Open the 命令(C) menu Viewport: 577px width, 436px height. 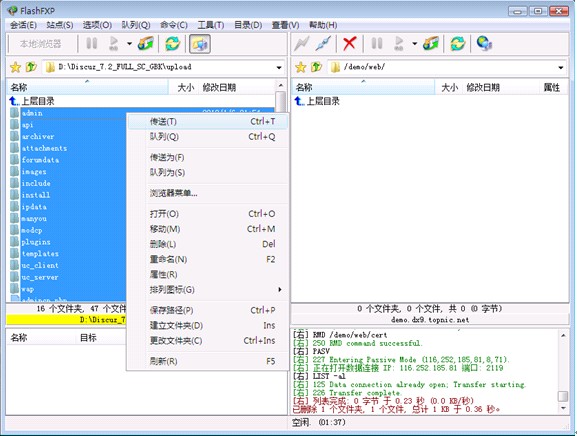(174, 25)
